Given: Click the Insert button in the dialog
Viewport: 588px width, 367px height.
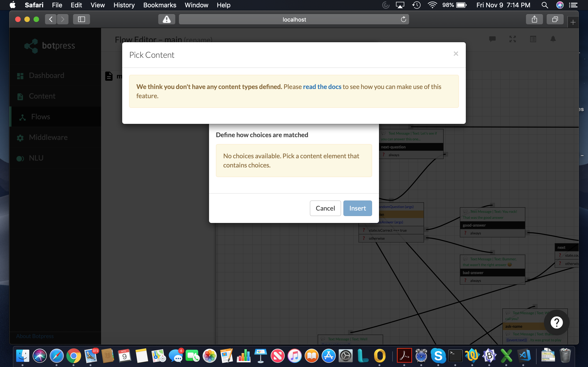Looking at the screenshot, I should 357,208.
